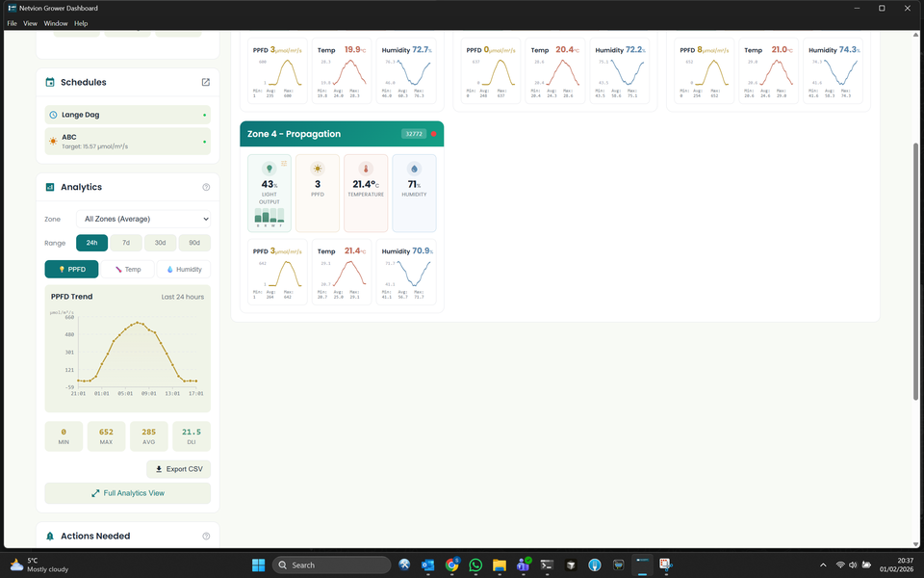
Task: Select the 7d range option
Action: point(126,243)
